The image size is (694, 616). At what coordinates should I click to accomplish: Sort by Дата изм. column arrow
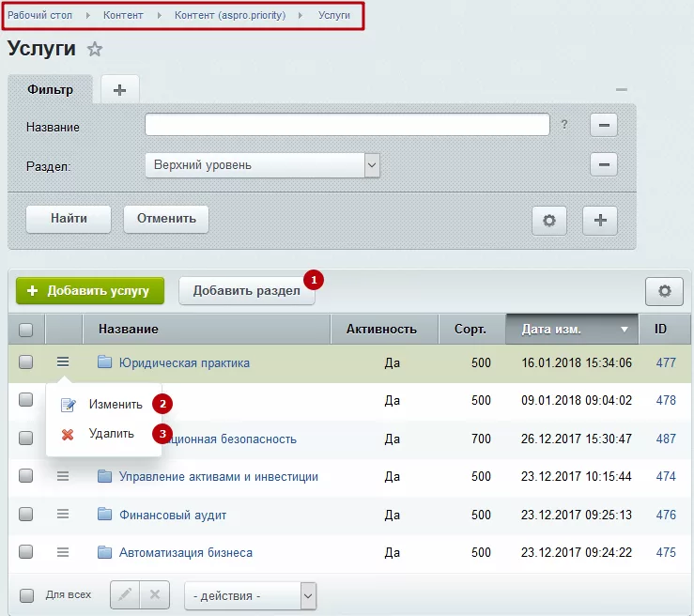point(625,330)
